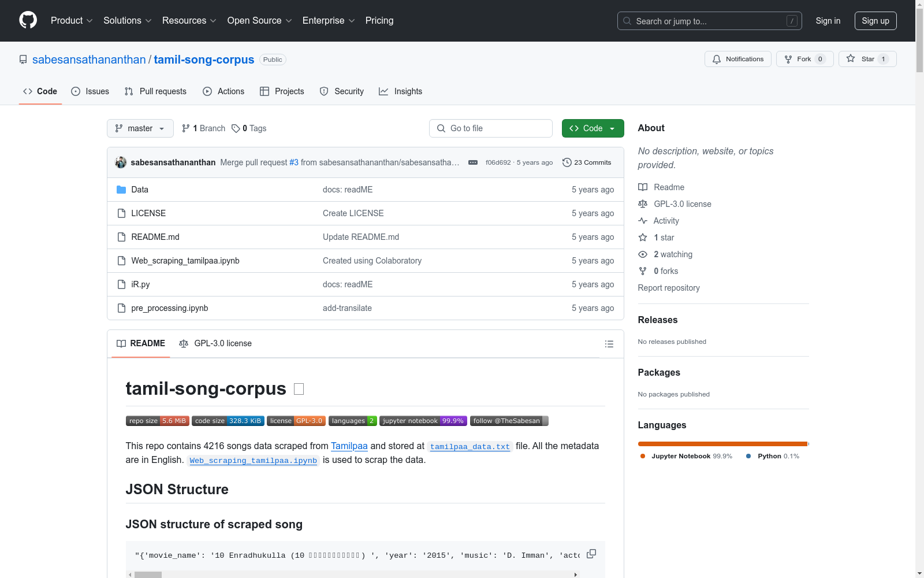
Task: Click the Sign in link
Action: (x=828, y=21)
